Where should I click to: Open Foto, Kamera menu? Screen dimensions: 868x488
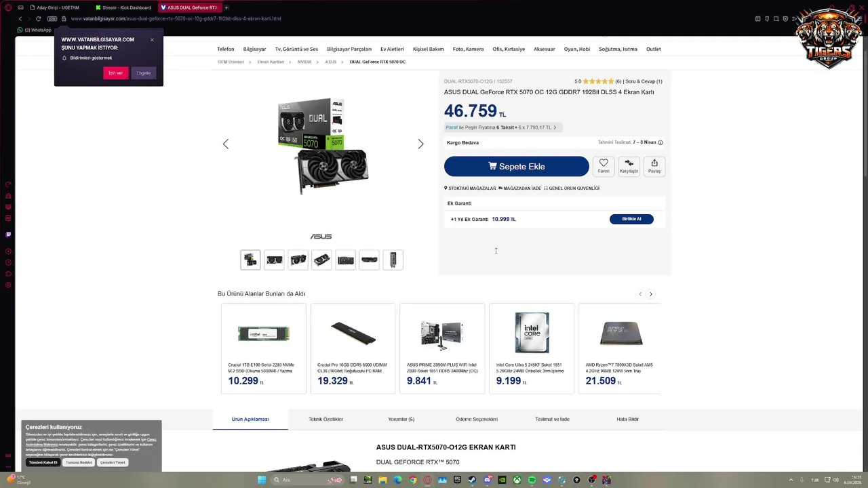(468, 49)
